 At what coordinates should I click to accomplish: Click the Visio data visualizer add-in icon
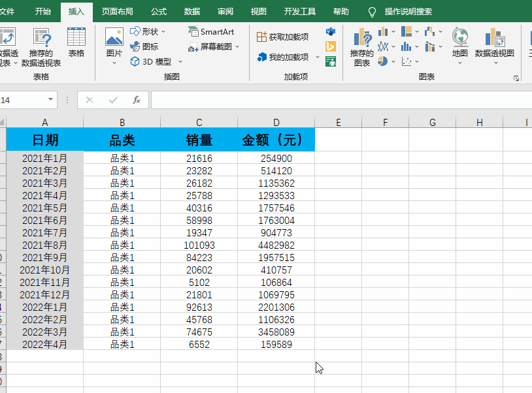331,31
